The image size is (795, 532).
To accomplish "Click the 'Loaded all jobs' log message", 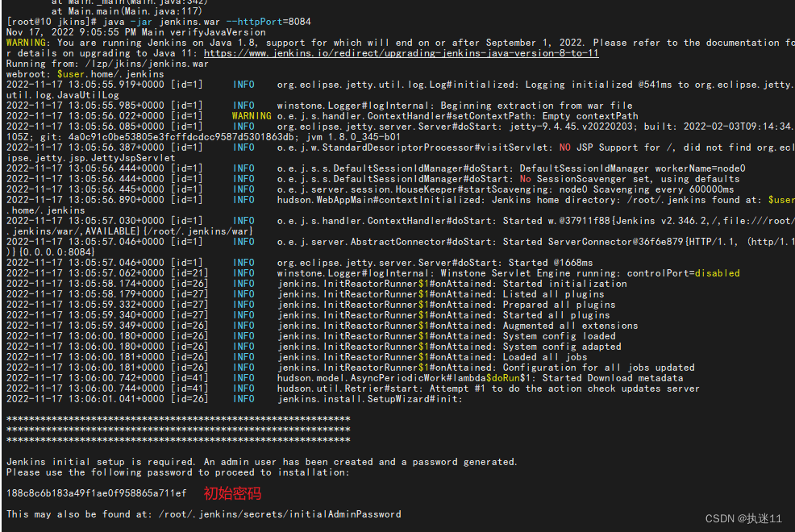I will click(545, 357).
